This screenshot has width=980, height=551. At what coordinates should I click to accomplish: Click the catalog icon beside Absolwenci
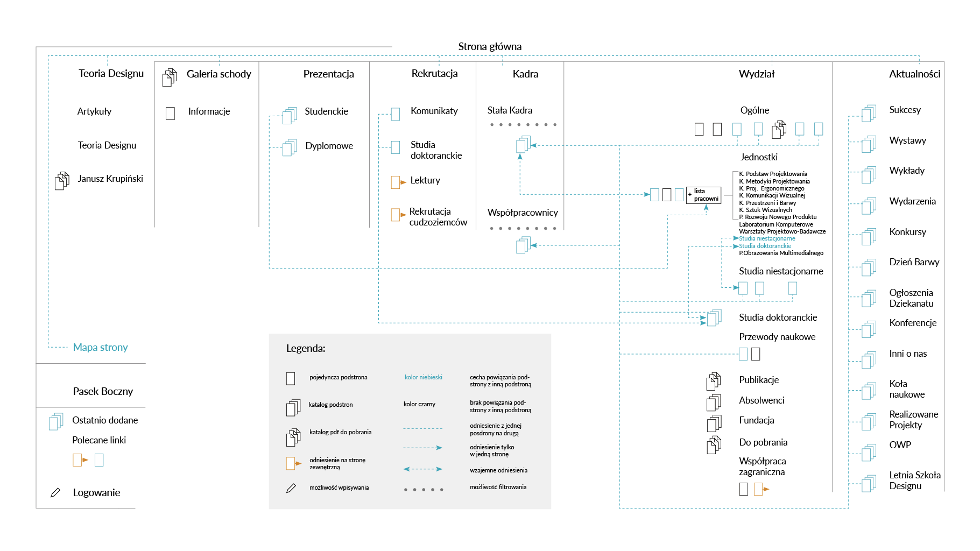coord(714,402)
